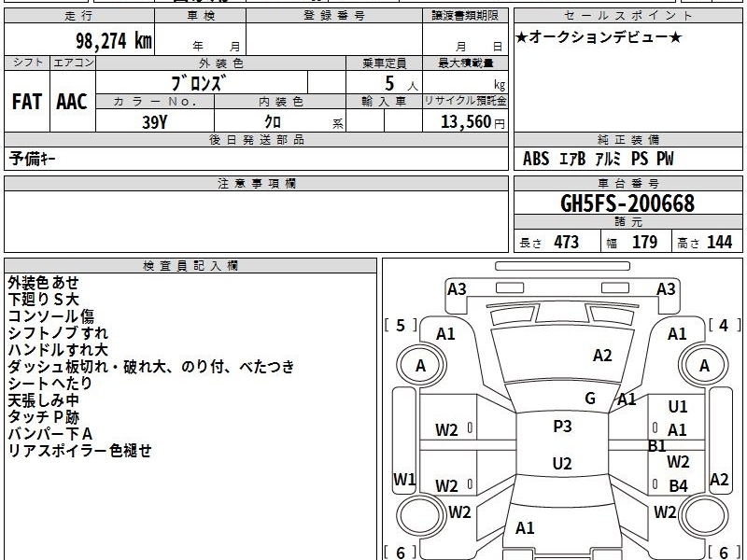The width and height of the screenshot is (747, 560).
Task: Select the リサイクル預託金 header
Action: coord(465,101)
